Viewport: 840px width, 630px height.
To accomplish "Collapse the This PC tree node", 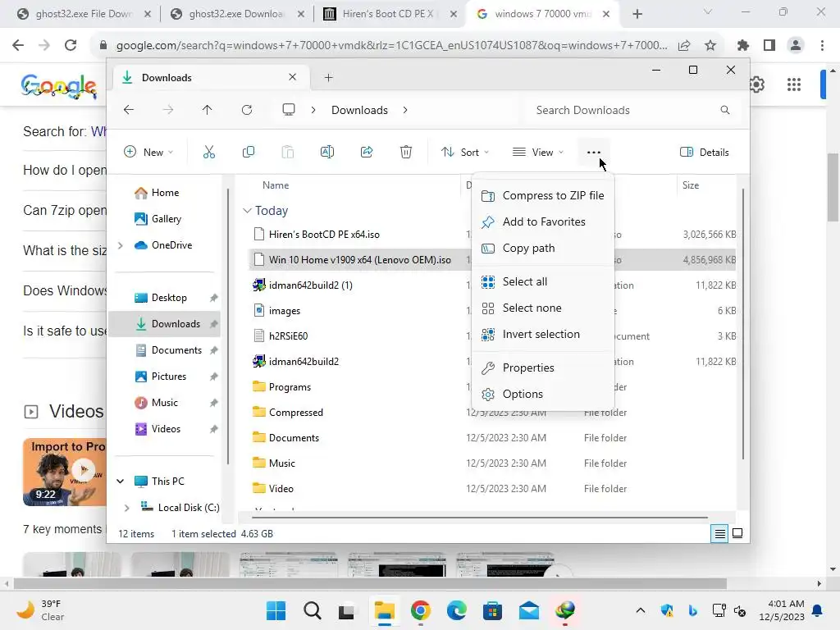I will (121, 481).
